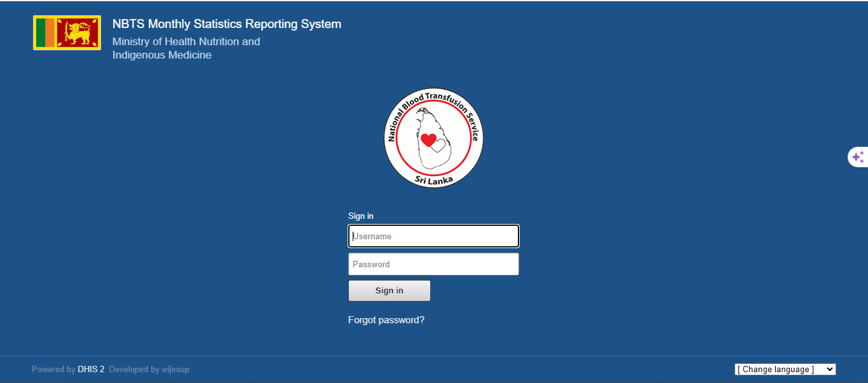
Task: Click the Ministry of Health subtitle text
Action: (186, 48)
